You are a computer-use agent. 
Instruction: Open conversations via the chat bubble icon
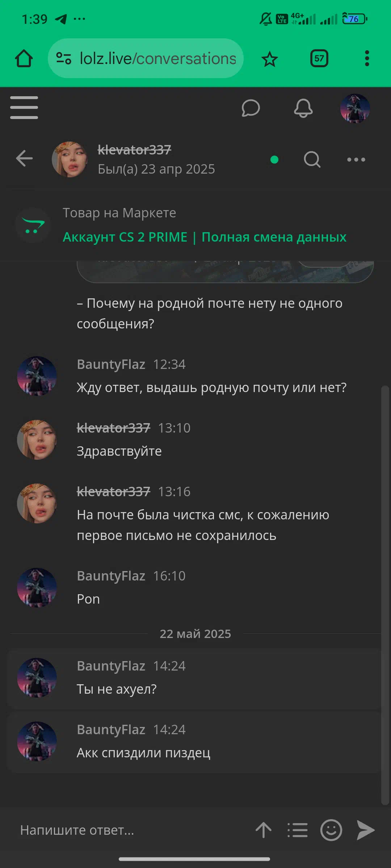pyautogui.click(x=251, y=108)
